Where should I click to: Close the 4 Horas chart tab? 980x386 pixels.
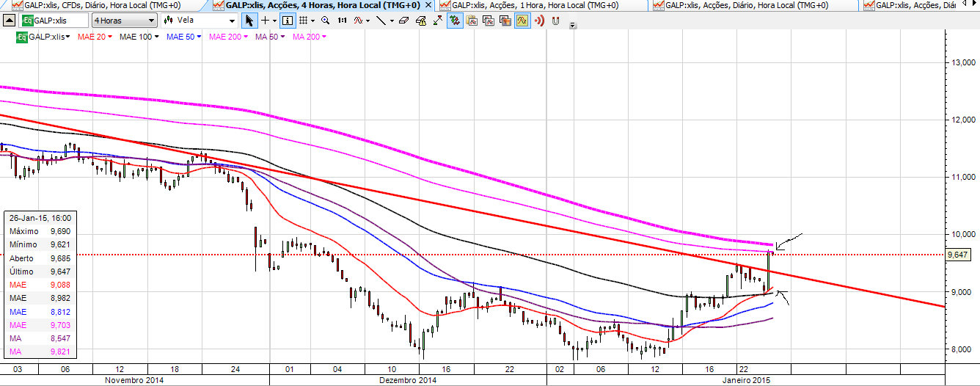[428, 5]
